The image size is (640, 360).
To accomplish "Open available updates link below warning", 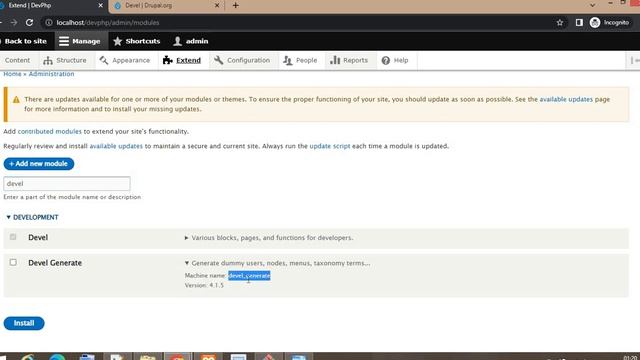I will [x=116, y=146].
